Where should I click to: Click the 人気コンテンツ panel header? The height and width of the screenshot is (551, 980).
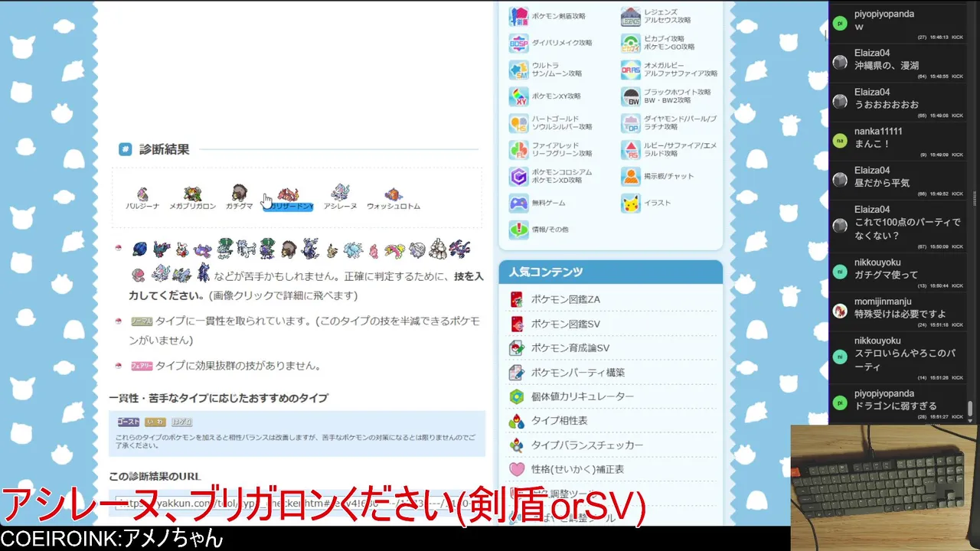(x=610, y=272)
